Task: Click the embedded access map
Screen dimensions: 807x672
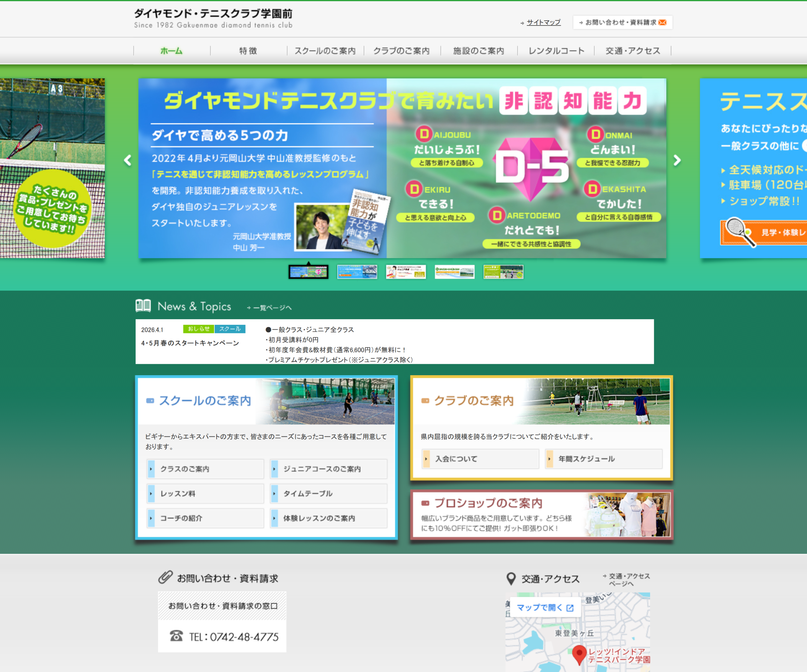Action: pyautogui.click(x=578, y=632)
